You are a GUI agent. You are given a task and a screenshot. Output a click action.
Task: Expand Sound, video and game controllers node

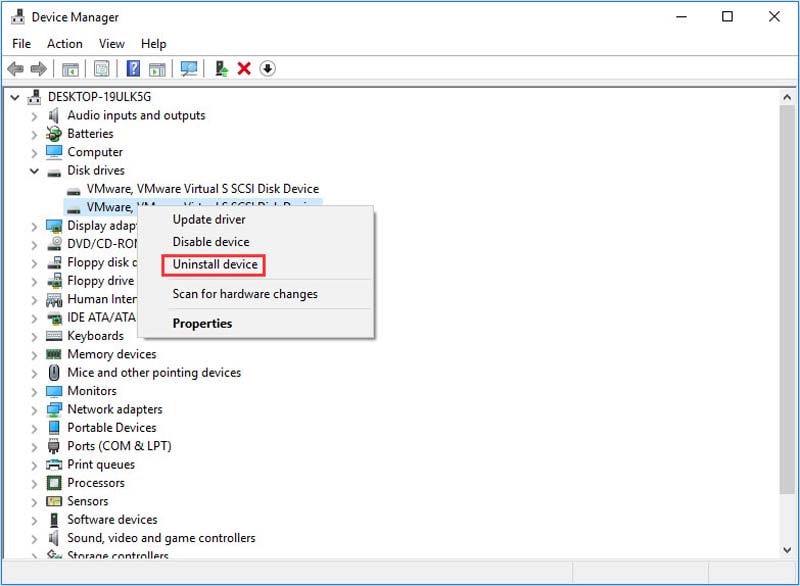pyautogui.click(x=34, y=539)
